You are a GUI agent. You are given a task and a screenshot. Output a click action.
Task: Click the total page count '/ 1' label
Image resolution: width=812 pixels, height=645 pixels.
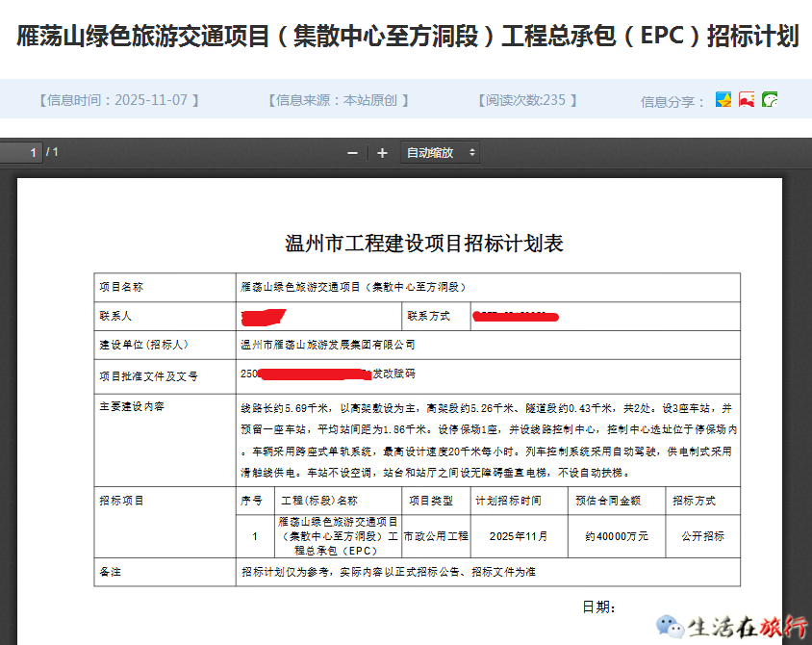tap(52, 152)
